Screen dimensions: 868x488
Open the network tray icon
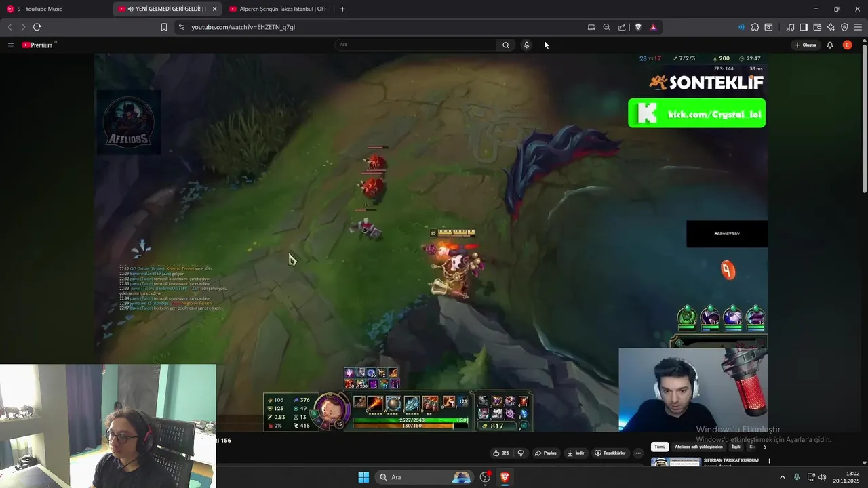[x=811, y=477]
